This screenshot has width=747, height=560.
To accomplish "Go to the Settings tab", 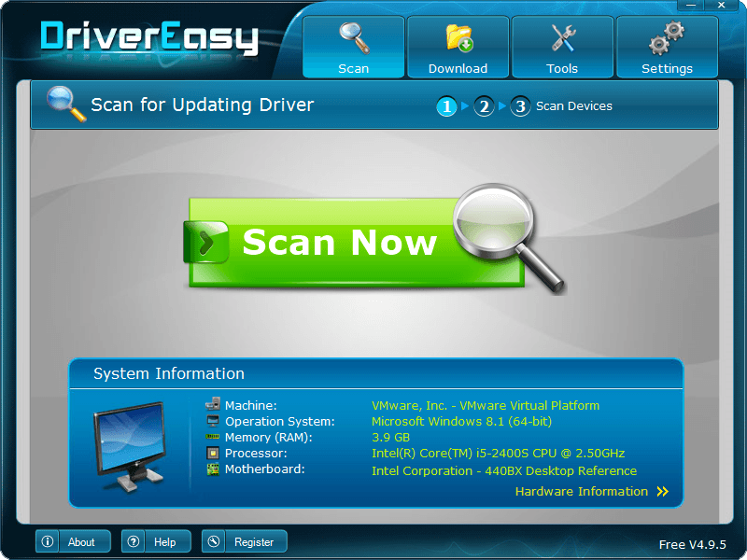I will point(667,47).
